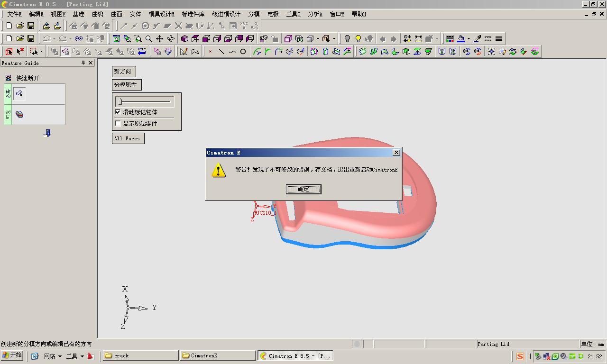Image resolution: width=607 pixels, height=364 pixels.
Task: Open the 网络 dropdown in the taskbar
Action: point(53,356)
